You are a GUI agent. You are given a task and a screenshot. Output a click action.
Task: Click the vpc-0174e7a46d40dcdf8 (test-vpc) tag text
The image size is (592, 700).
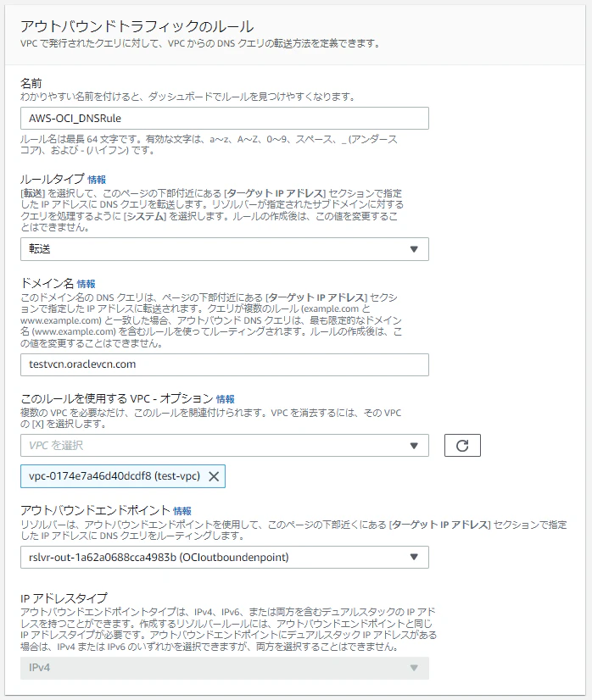[114, 476]
